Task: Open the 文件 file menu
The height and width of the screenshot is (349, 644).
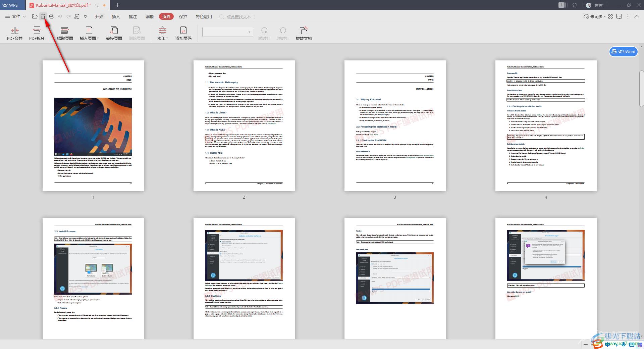Action: pos(15,16)
